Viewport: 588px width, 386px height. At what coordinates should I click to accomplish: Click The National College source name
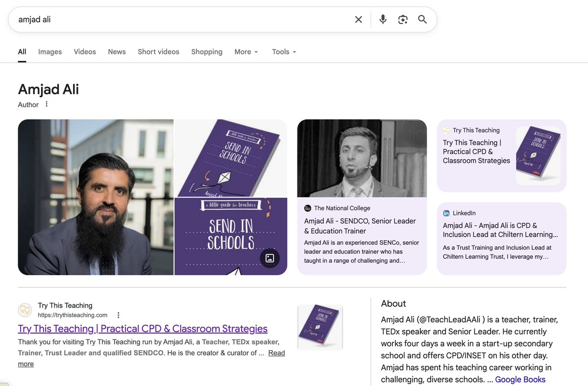[x=342, y=208]
